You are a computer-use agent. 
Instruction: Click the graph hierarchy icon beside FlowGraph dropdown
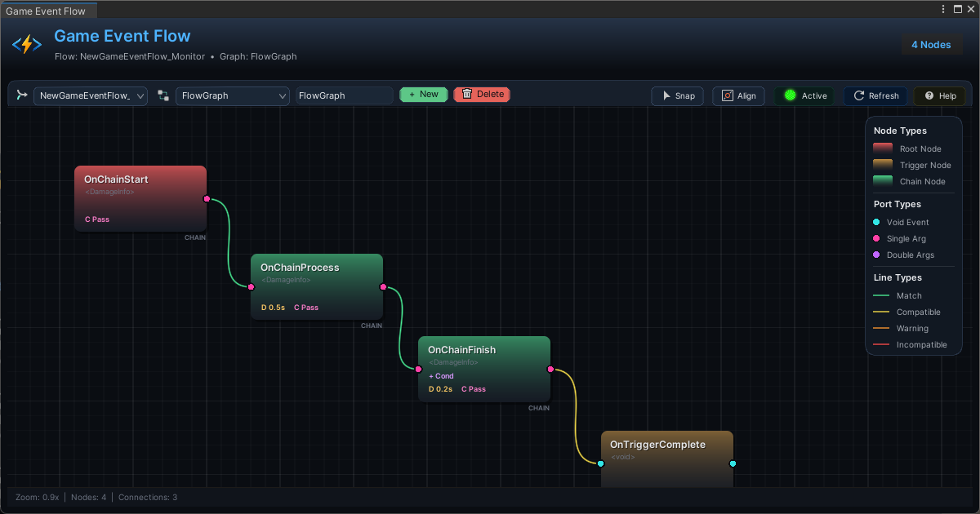(163, 95)
